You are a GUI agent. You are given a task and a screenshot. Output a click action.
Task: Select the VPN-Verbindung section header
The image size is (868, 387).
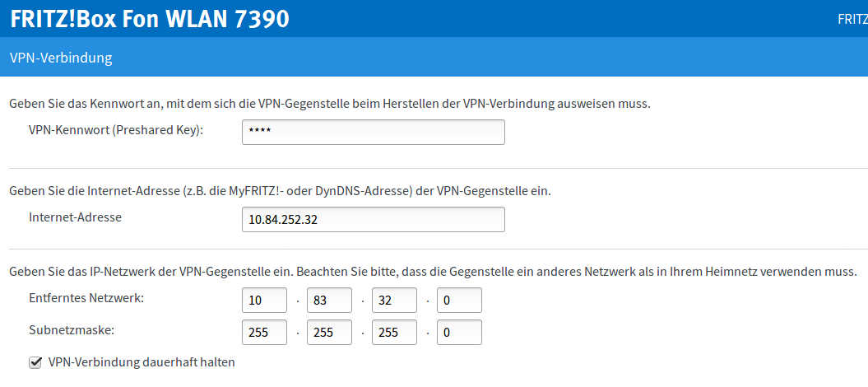point(61,58)
